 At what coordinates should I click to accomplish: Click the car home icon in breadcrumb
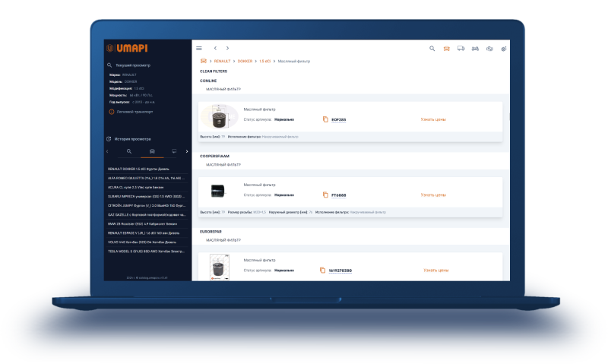click(x=203, y=61)
